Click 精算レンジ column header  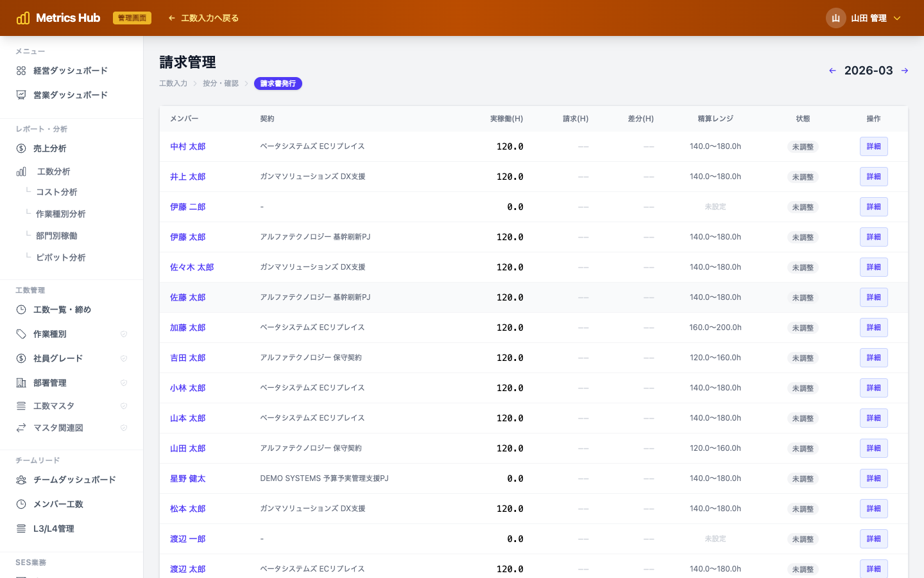(x=715, y=119)
